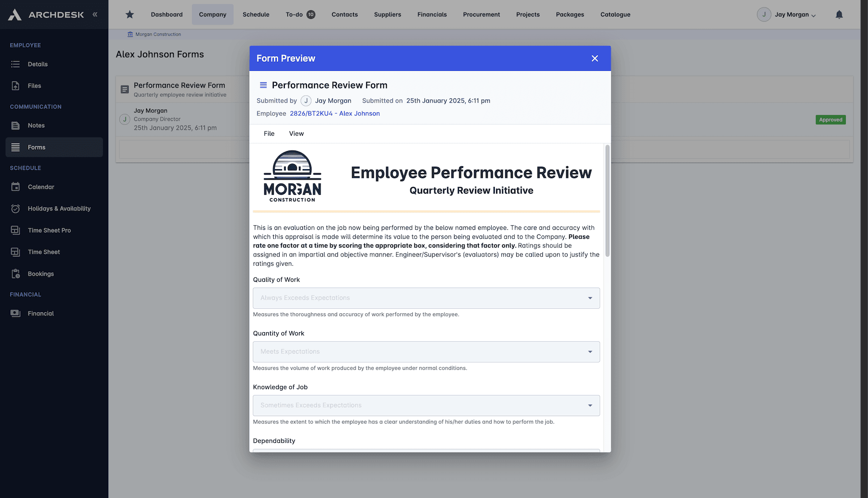Click the Notes icon in sidebar
This screenshot has height=498, width=868.
[x=16, y=126]
